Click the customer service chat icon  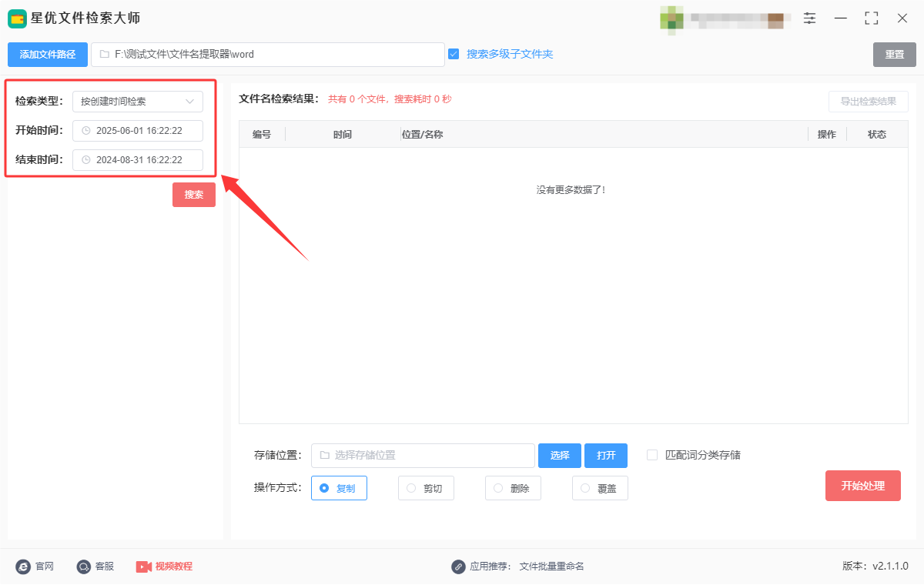point(83,567)
